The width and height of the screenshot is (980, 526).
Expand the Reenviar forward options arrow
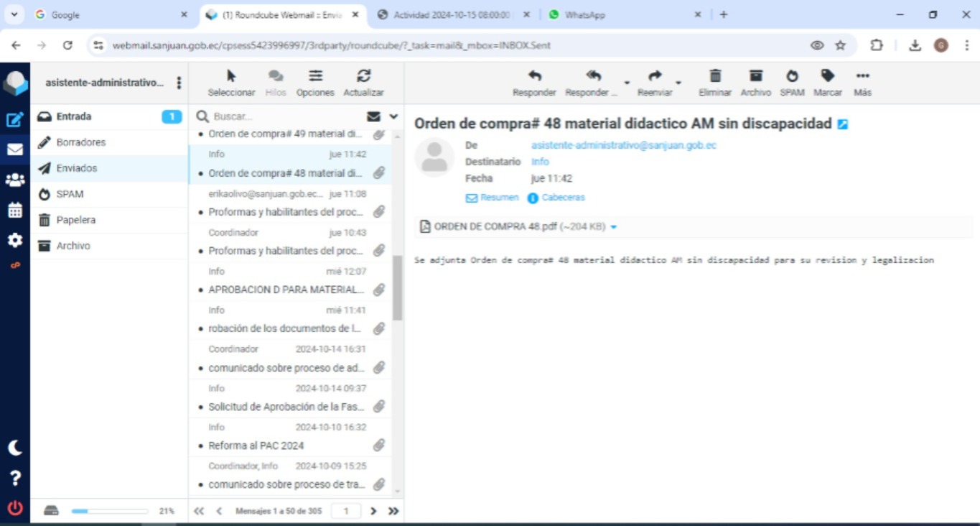click(678, 83)
